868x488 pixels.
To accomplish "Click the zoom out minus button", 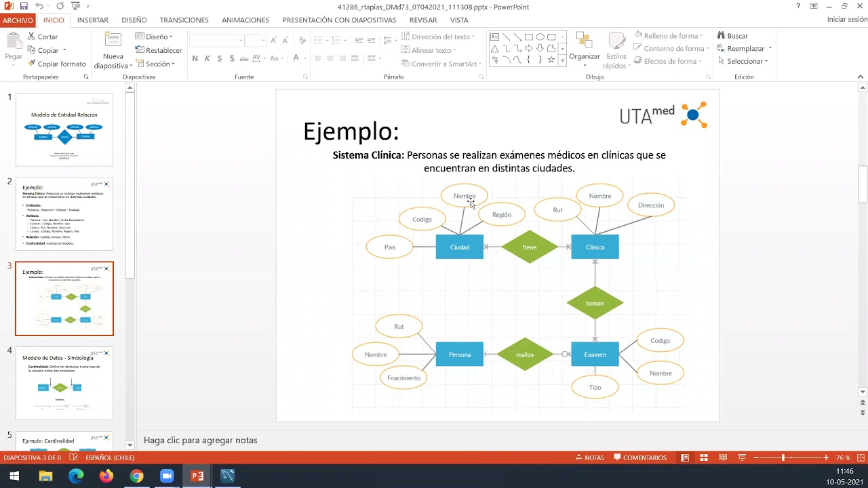I will pyautogui.click(x=757, y=457).
